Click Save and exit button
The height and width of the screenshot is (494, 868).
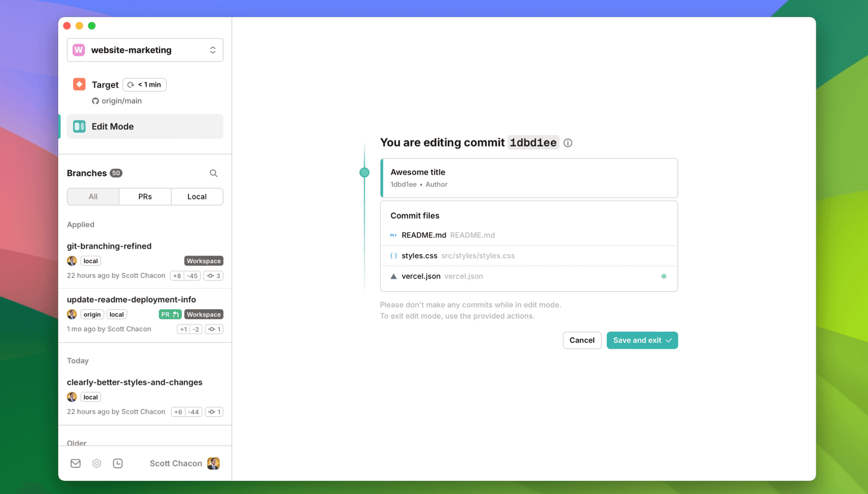click(x=642, y=340)
